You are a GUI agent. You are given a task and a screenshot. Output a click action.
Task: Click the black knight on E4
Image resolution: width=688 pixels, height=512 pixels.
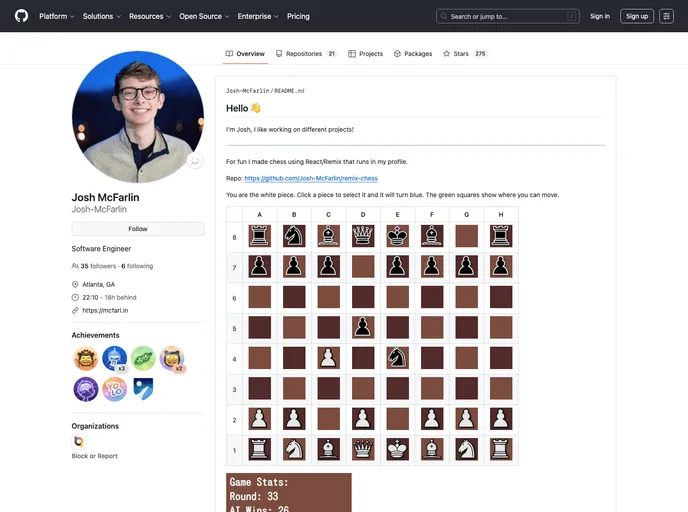click(397, 358)
